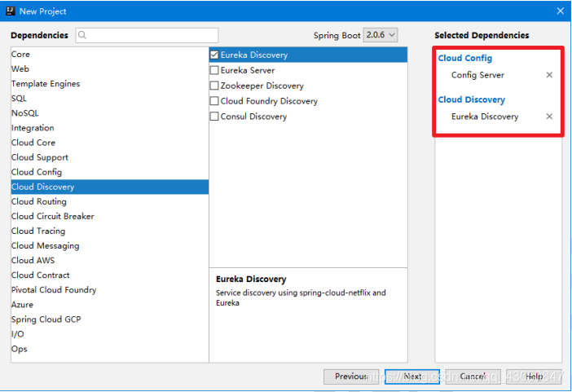Select the Cloud Contract category
Screen dimensions: 572x392
pyautogui.click(x=110, y=275)
